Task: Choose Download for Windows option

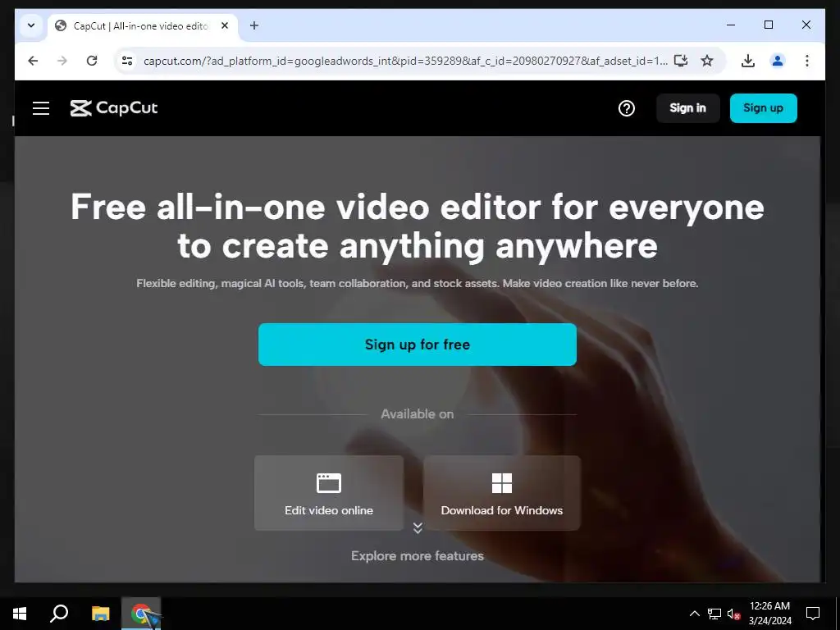Action: 502,493
